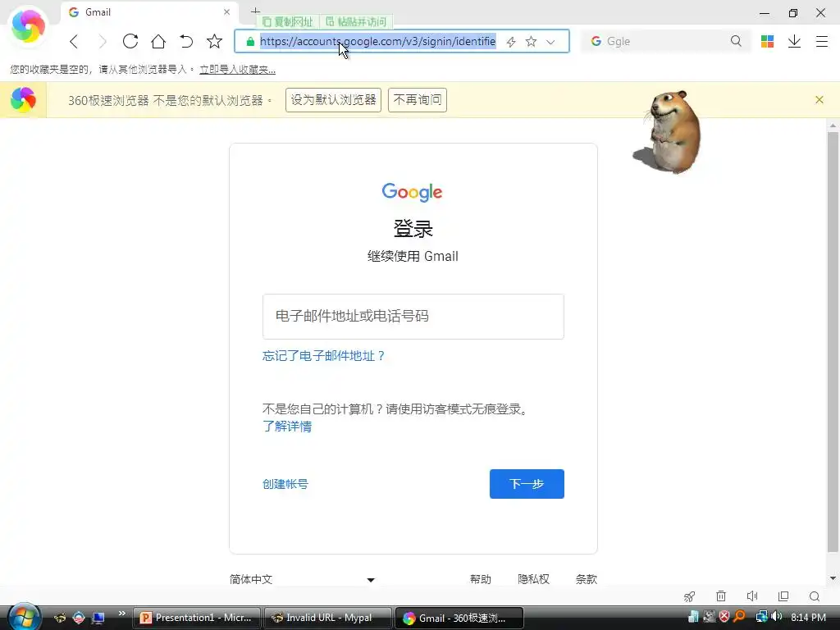Open the Windows Start orb

click(x=24, y=617)
